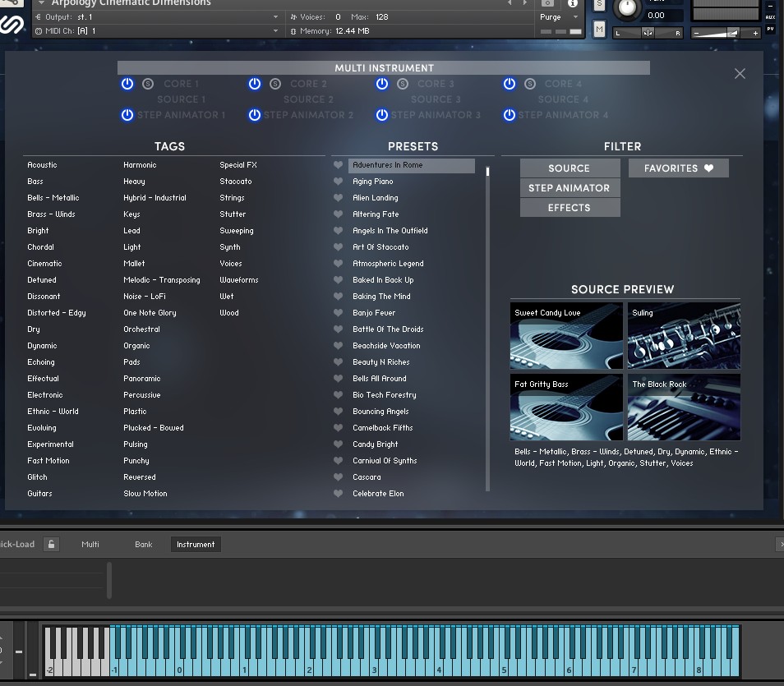This screenshot has height=686, width=784.
Task: Favorite the Aging Piano preset heart
Action: pos(338,182)
